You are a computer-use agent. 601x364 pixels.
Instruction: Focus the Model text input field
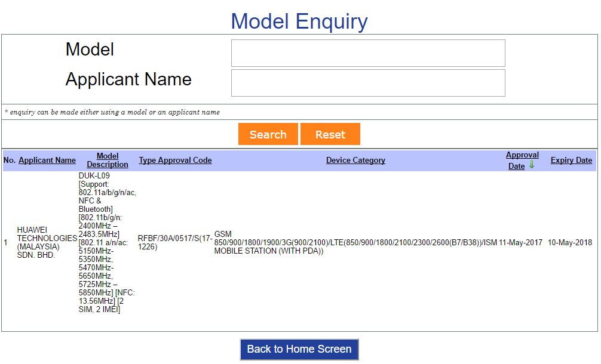tap(368, 53)
